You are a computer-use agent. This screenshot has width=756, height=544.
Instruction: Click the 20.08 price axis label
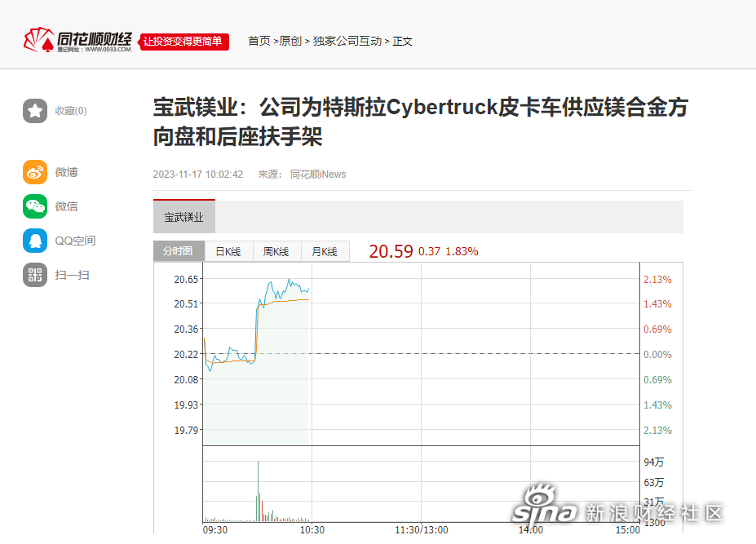[x=186, y=379]
